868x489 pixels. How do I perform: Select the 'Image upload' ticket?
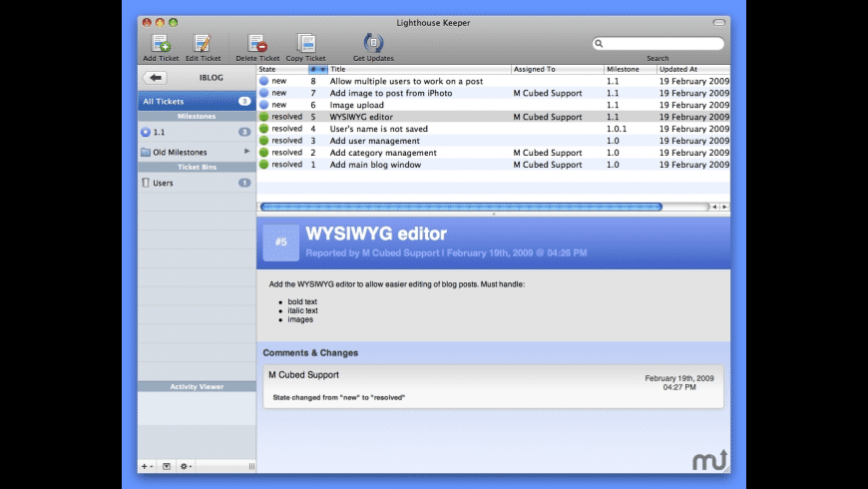tap(493, 105)
